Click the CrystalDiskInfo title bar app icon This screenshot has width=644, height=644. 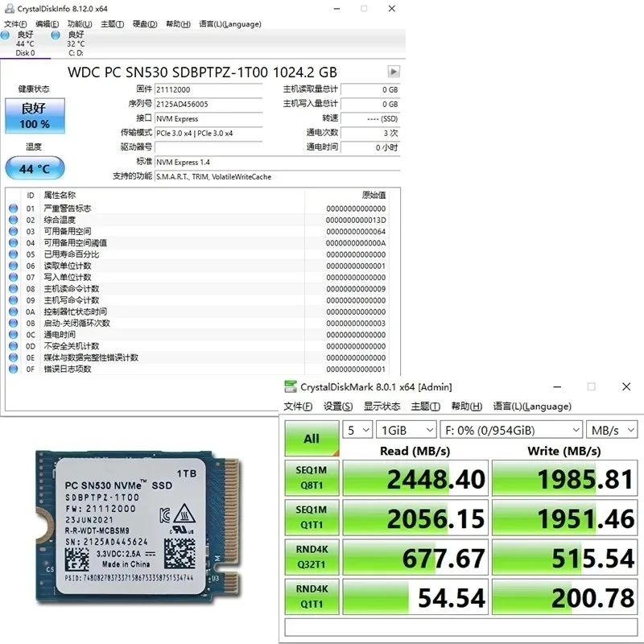tap(9, 9)
